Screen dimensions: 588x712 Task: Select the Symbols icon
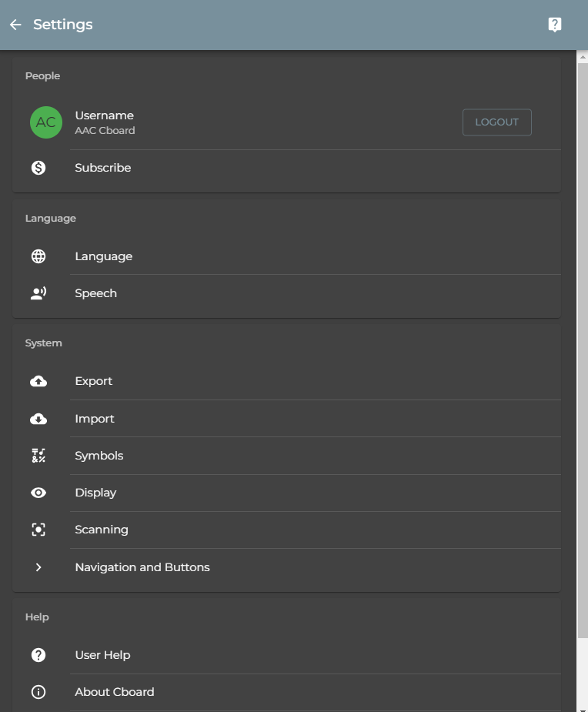click(x=38, y=455)
